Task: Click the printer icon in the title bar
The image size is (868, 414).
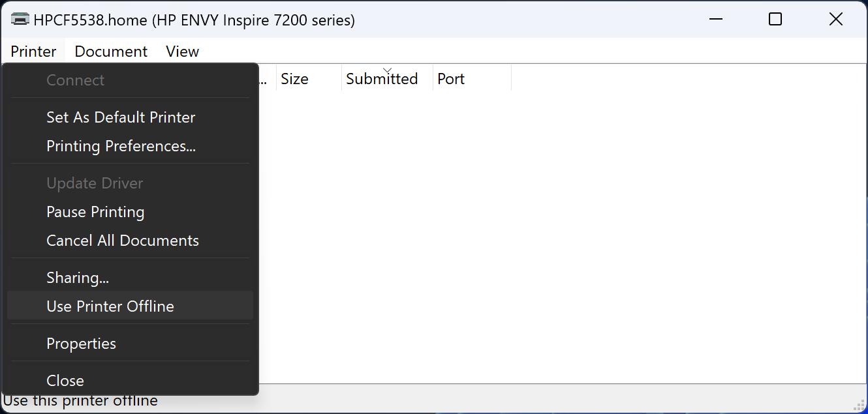Action: pyautogui.click(x=20, y=19)
